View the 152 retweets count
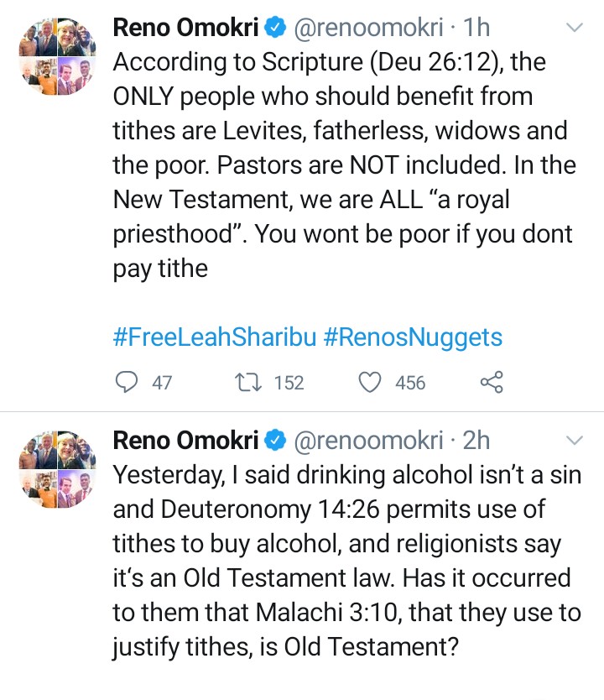The image size is (604, 700). point(289,383)
